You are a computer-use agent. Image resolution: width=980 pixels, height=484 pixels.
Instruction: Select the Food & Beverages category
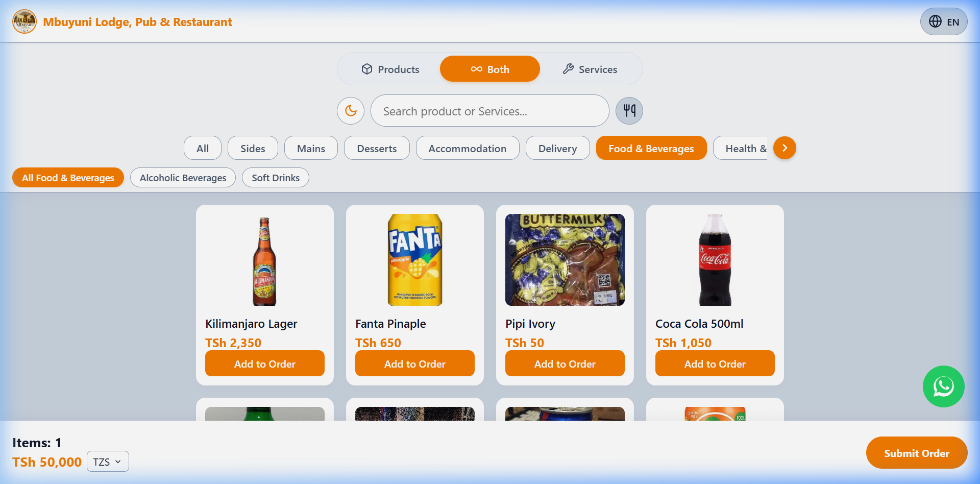click(651, 148)
